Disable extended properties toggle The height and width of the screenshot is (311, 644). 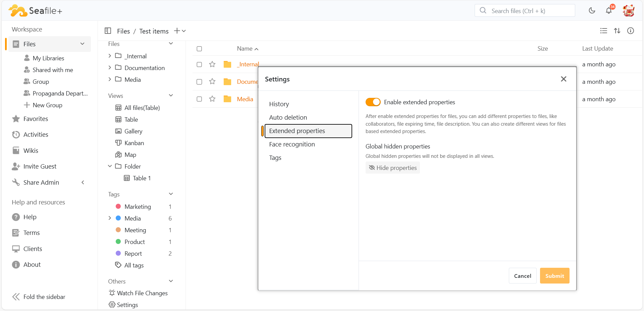point(373,102)
